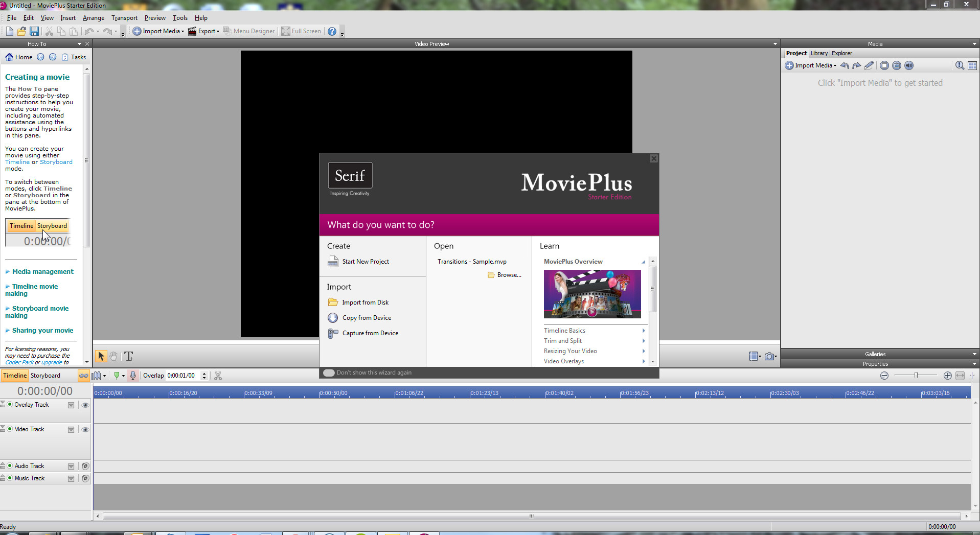This screenshot has height=535, width=980.
Task: Hide the Overlay Track with eye icon
Action: tap(85, 405)
